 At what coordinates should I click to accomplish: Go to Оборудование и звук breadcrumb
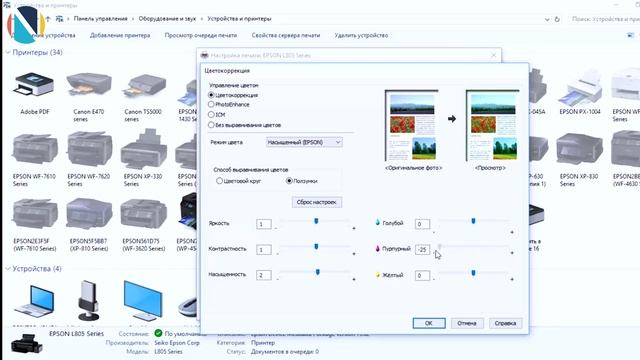coord(167,19)
